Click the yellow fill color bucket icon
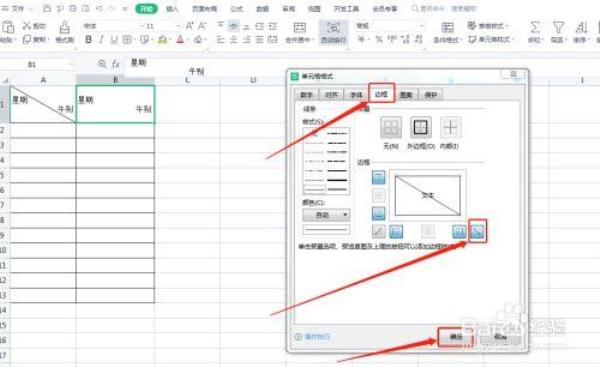This screenshot has width=600, height=367. (x=163, y=39)
